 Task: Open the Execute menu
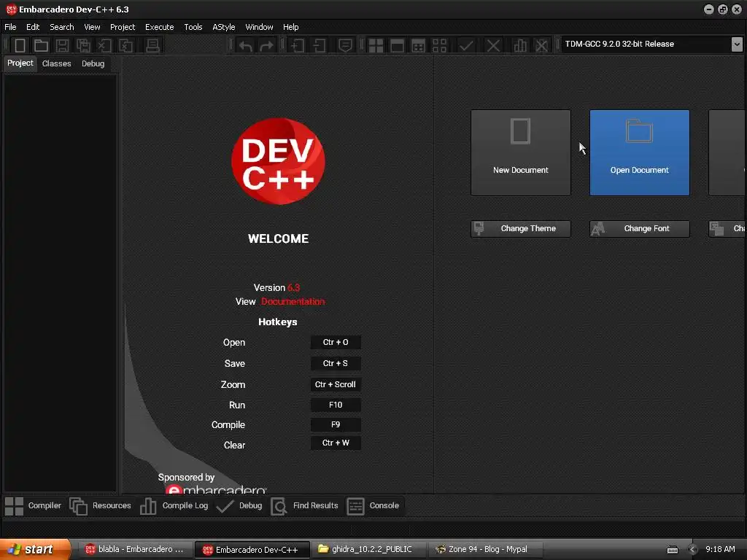[160, 27]
